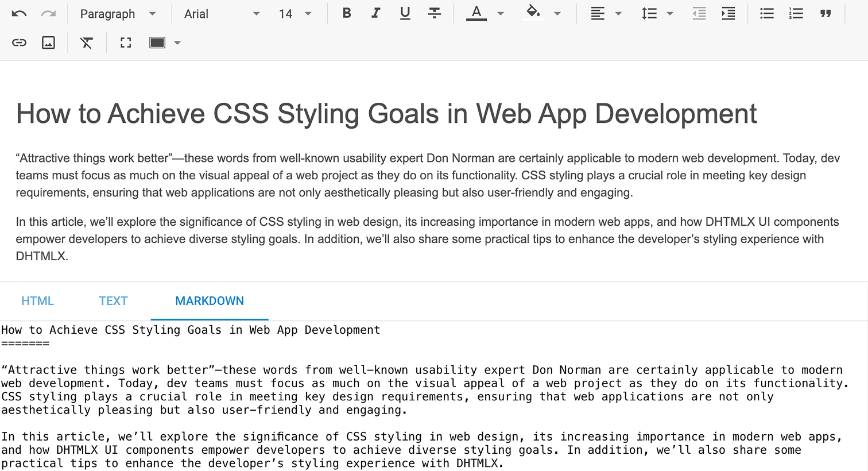
Task: Click the paragraph starting "In this article" in editor
Action: click(x=428, y=239)
